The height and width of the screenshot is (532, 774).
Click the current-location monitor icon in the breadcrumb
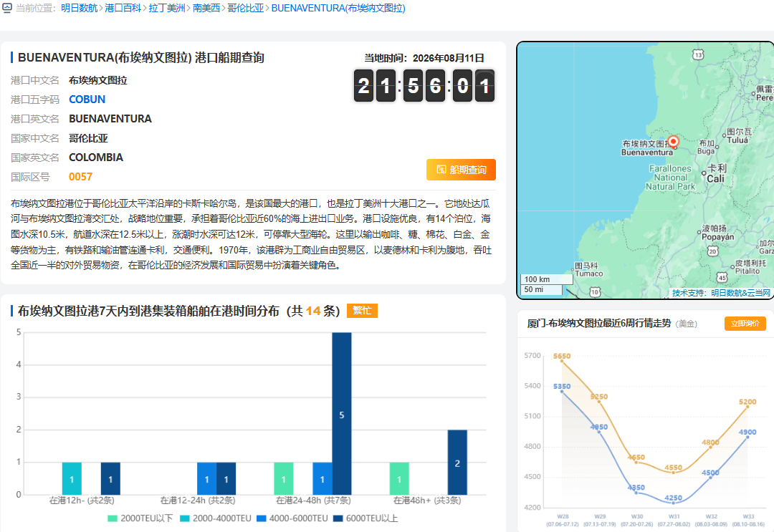(7, 8)
